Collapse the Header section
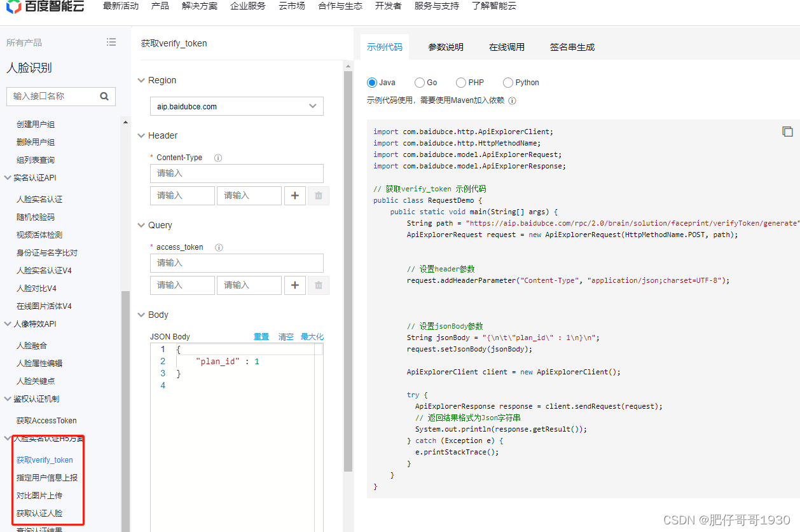 tap(142, 136)
